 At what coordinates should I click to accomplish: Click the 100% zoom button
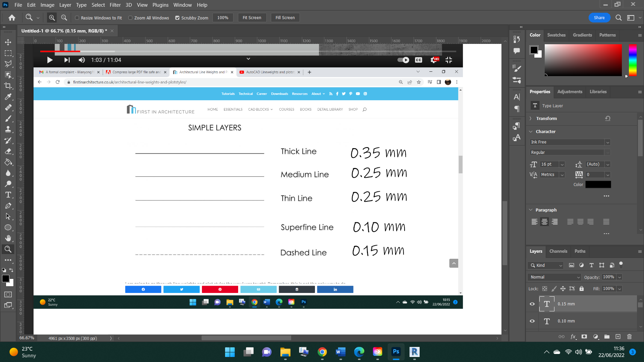tap(223, 18)
